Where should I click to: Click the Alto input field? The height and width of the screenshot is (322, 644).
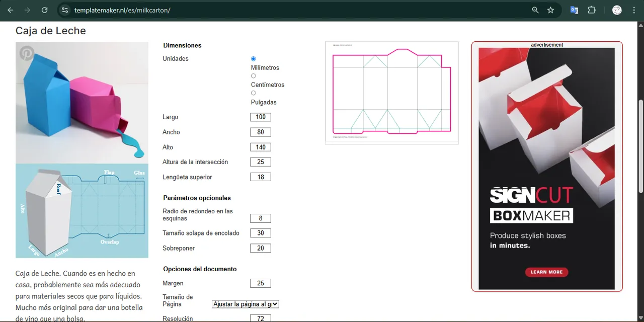pos(261,147)
